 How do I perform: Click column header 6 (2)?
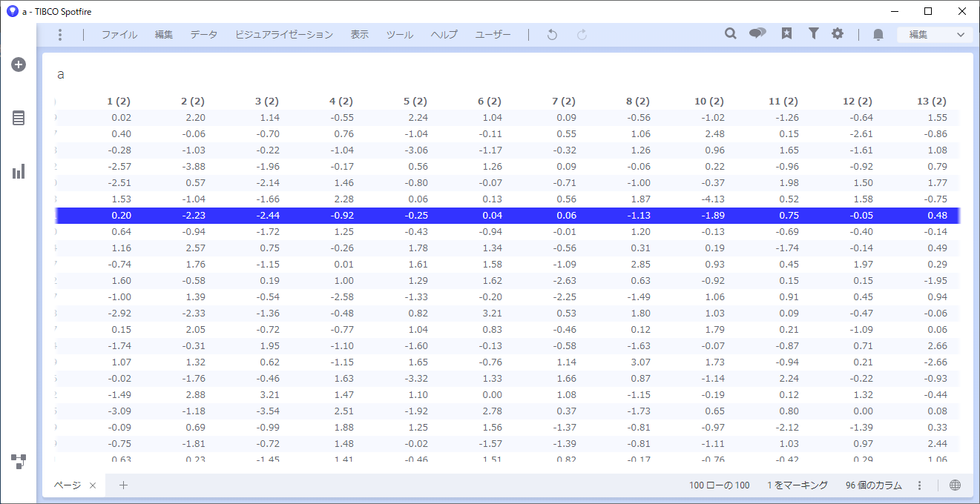click(x=490, y=102)
